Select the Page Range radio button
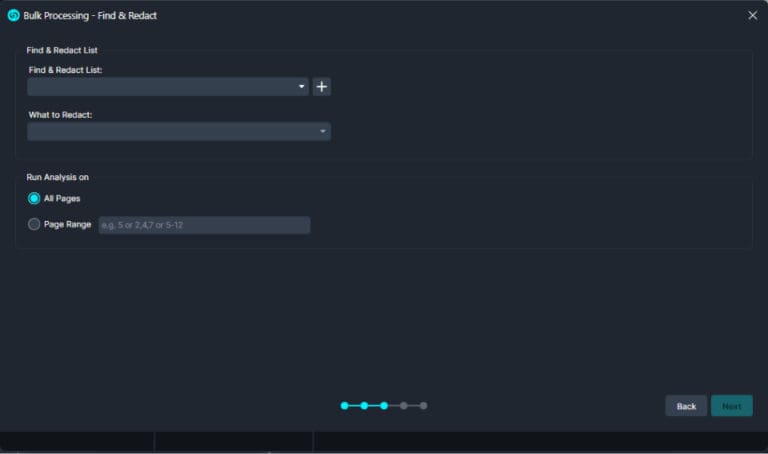The image size is (768, 454). [x=34, y=225]
